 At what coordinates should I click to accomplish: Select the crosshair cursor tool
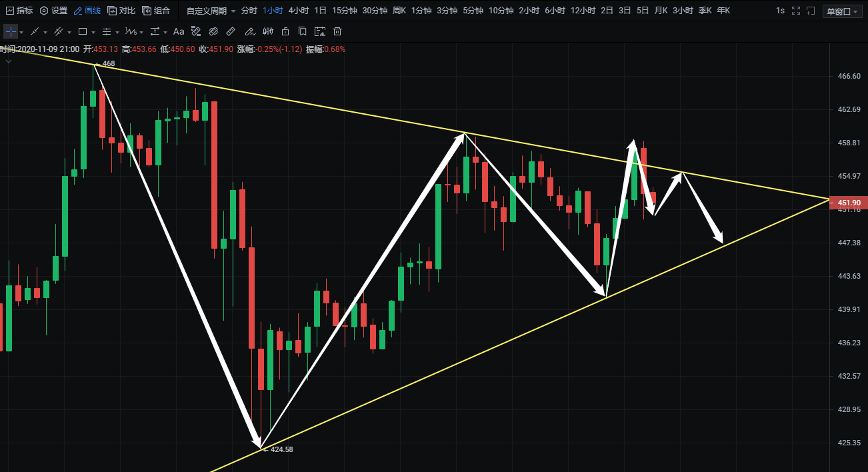(11, 32)
